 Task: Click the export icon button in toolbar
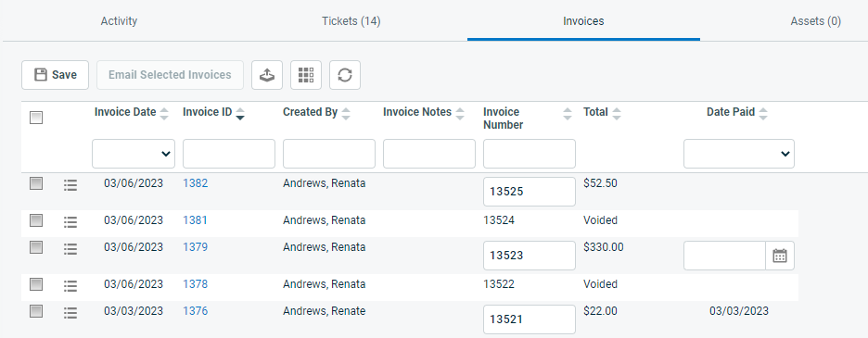click(x=267, y=75)
